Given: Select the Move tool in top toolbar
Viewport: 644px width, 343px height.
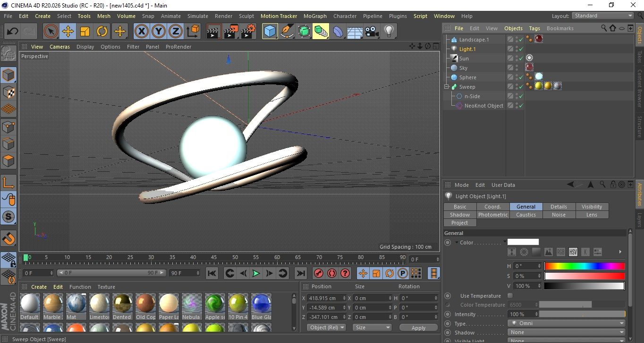Looking at the screenshot, I should click(68, 32).
